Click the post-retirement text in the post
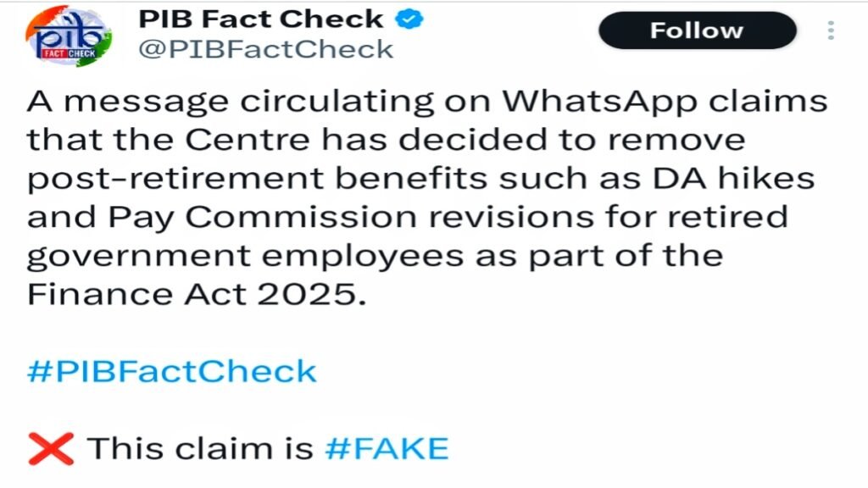 175,180
